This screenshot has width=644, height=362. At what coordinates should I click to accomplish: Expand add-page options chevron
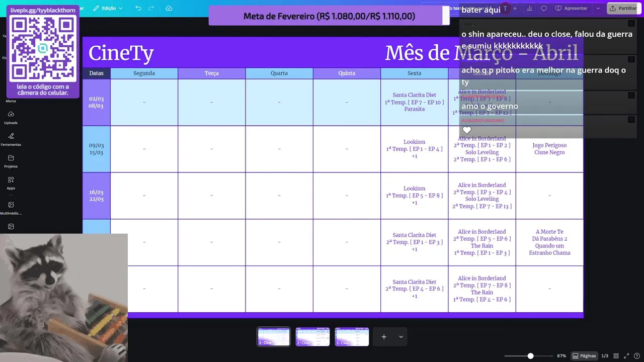point(401,337)
